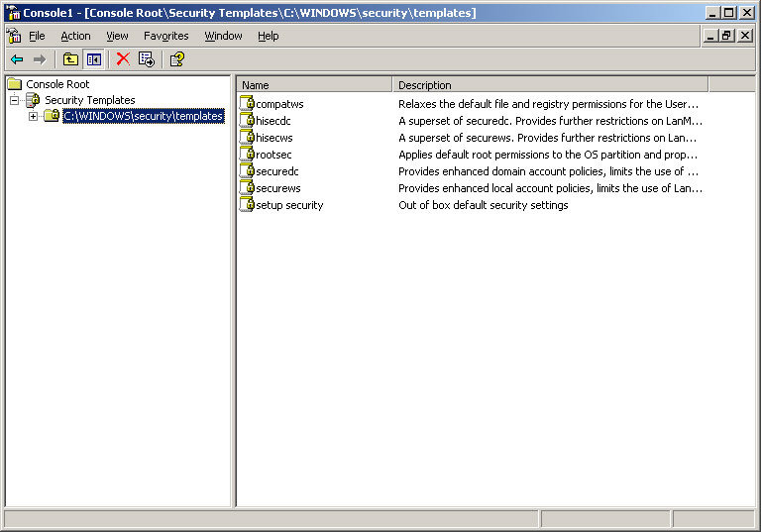
Task: Select the hisecdc template icon
Action: pos(247,120)
